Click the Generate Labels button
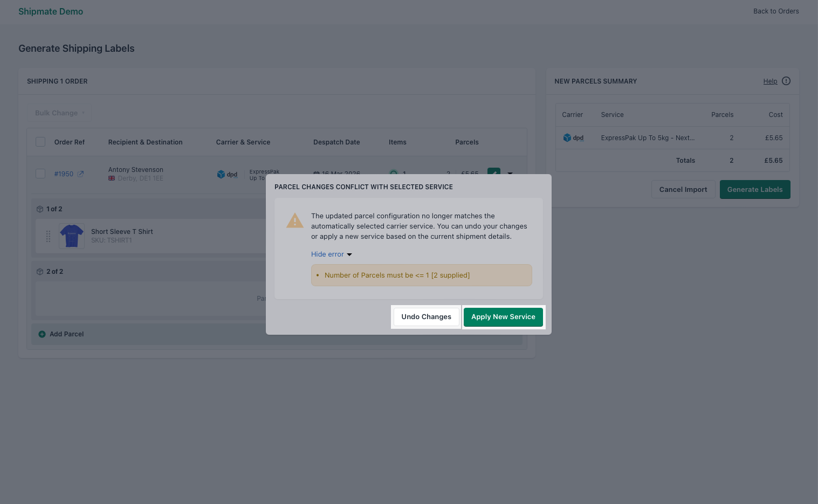Viewport: 818px width, 504px height. (754, 189)
